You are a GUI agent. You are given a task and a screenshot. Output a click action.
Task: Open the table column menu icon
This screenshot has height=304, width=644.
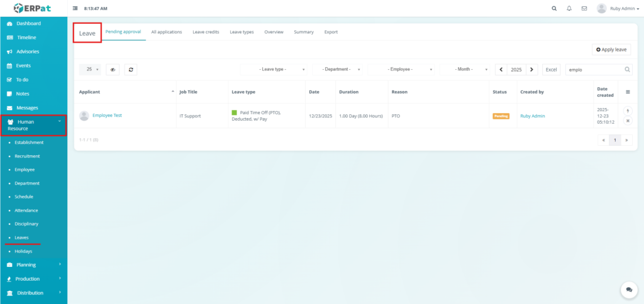click(628, 92)
